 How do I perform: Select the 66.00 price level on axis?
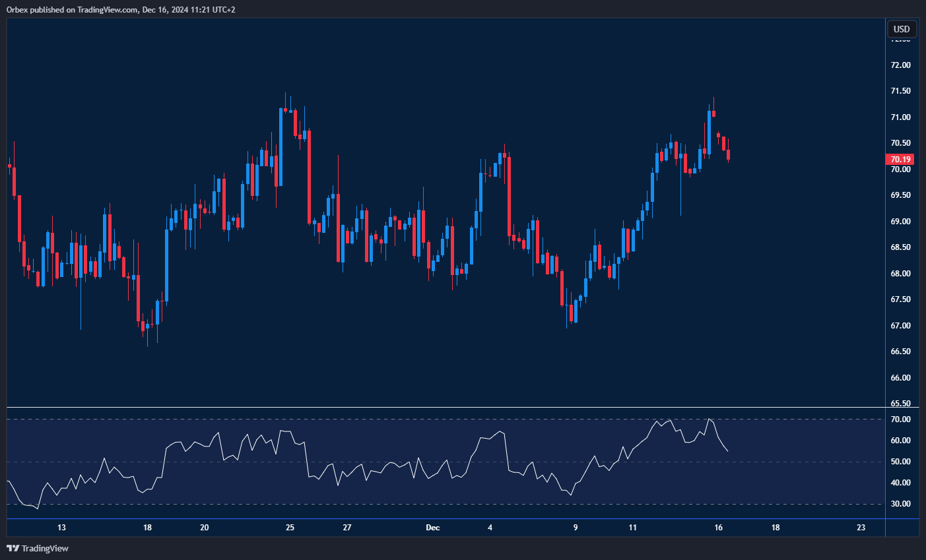pos(900,378)
